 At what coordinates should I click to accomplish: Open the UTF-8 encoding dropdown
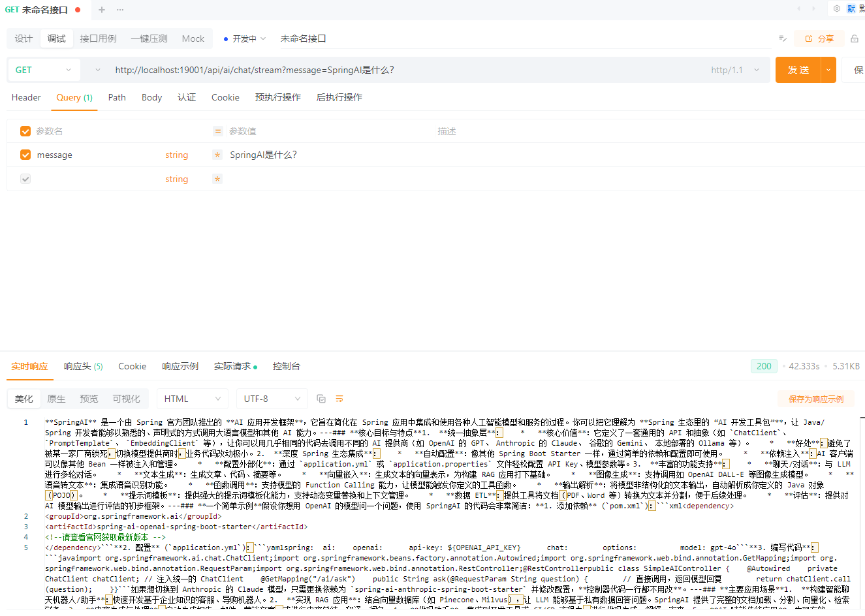(x=272, y=399)
